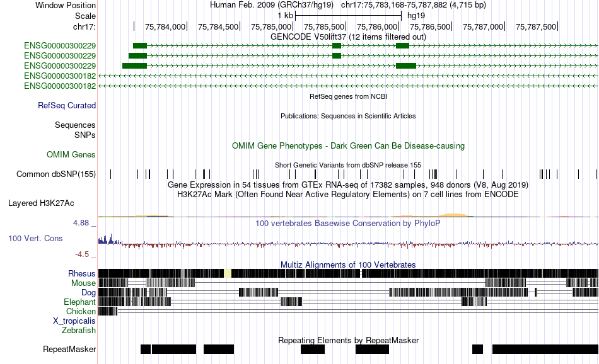Image resolution: width=599 pixels, height=364 pixels.
Task: Click the Sequences track label
Action: [x=75, y=125]
